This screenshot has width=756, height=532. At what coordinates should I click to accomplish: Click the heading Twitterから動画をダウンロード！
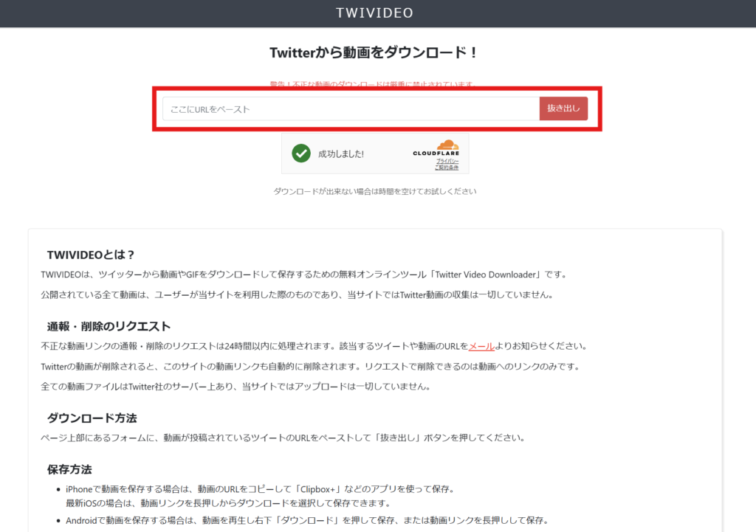click(374, 52)
